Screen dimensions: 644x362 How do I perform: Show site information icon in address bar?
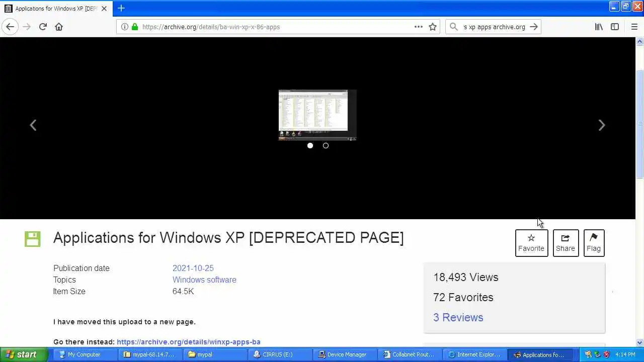pyautogui.click(x=124, y=27)
